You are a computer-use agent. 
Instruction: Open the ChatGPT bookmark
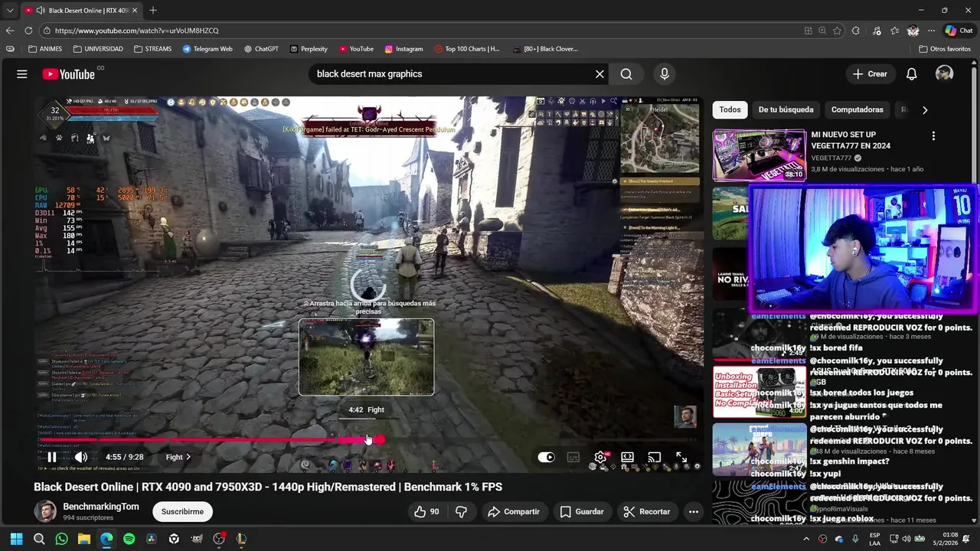pos(261,49)
